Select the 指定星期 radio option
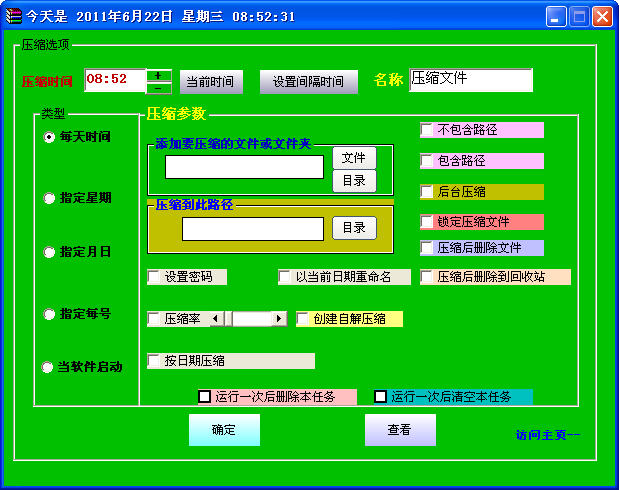619x490 pixels. (x=49, y=198)
